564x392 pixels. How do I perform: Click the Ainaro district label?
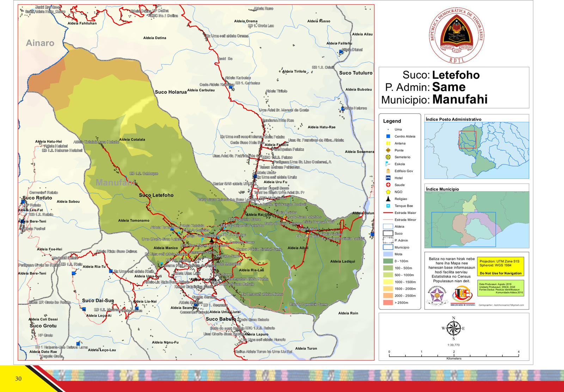[40, 43]
